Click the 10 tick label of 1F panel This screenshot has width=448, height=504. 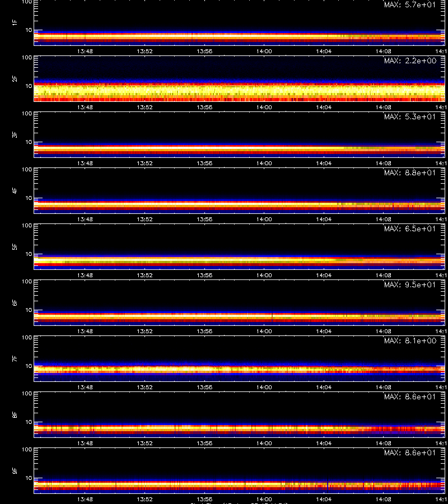pos(29,30)
